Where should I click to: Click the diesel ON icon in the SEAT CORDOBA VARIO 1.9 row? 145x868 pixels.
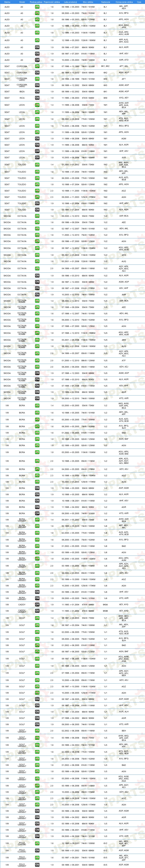point(37,85)
